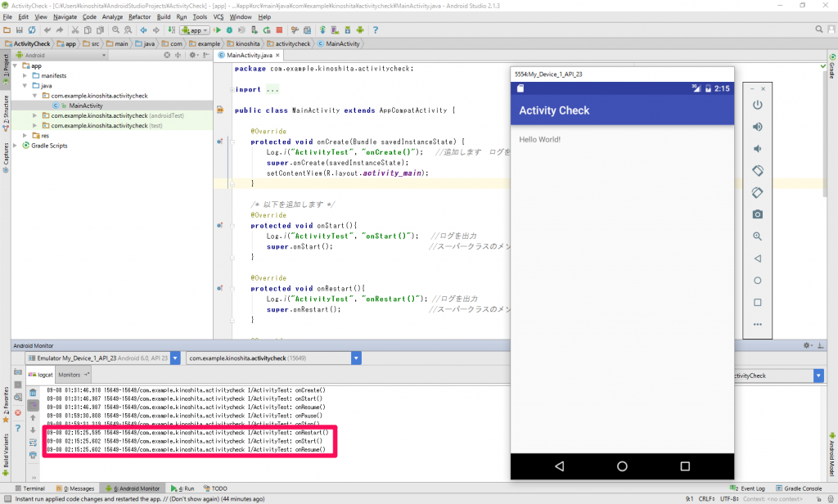Click the Open folder toolbar icon

click(7, 30)
